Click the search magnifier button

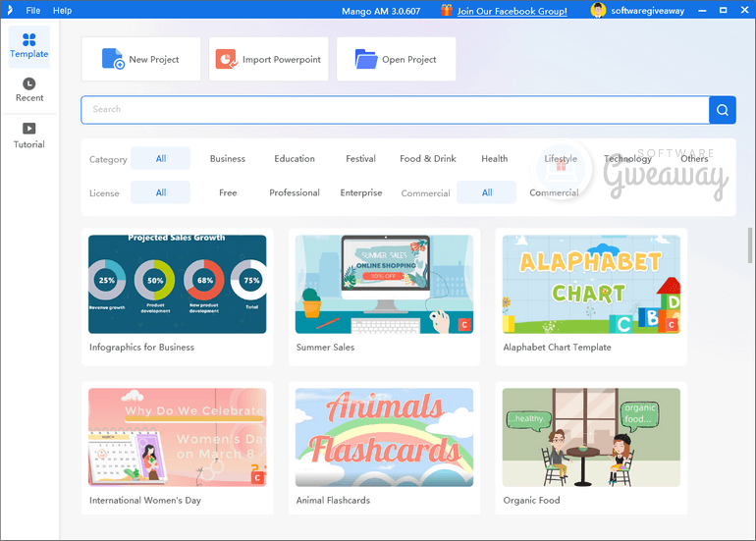coord(723,110)
